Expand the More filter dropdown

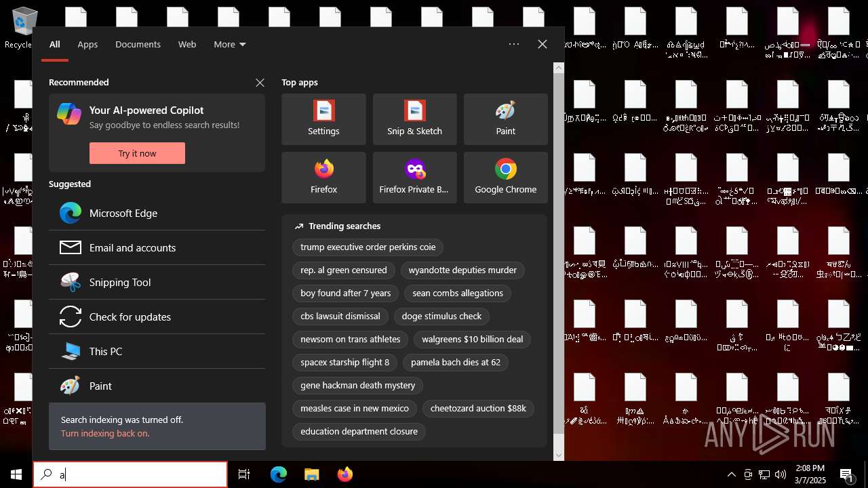point(230,44)
